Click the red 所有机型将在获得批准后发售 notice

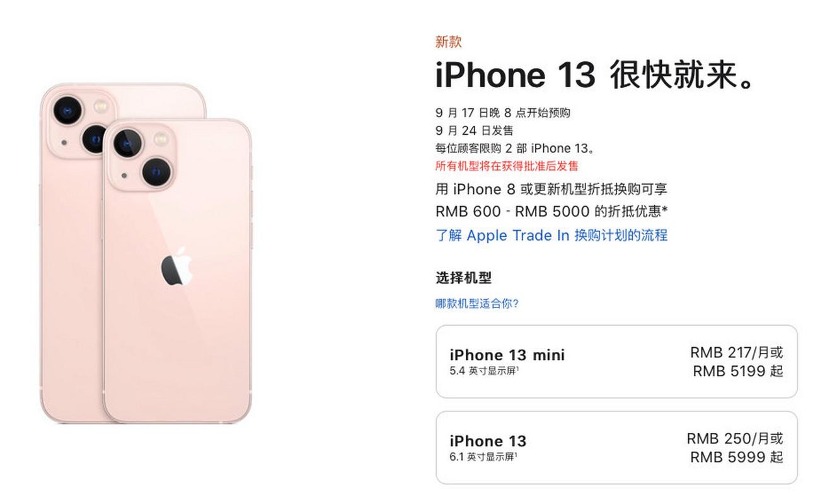507,166
